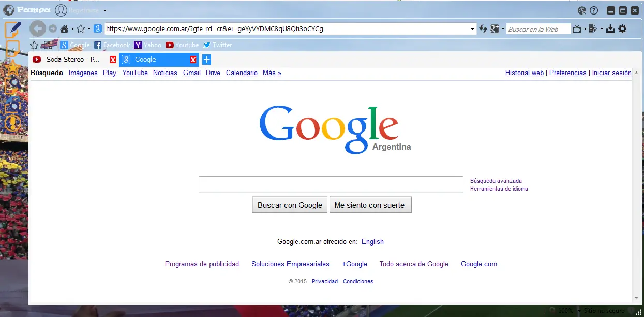Expand the Más » menu

pyautogui.click(x=272, y=73)
